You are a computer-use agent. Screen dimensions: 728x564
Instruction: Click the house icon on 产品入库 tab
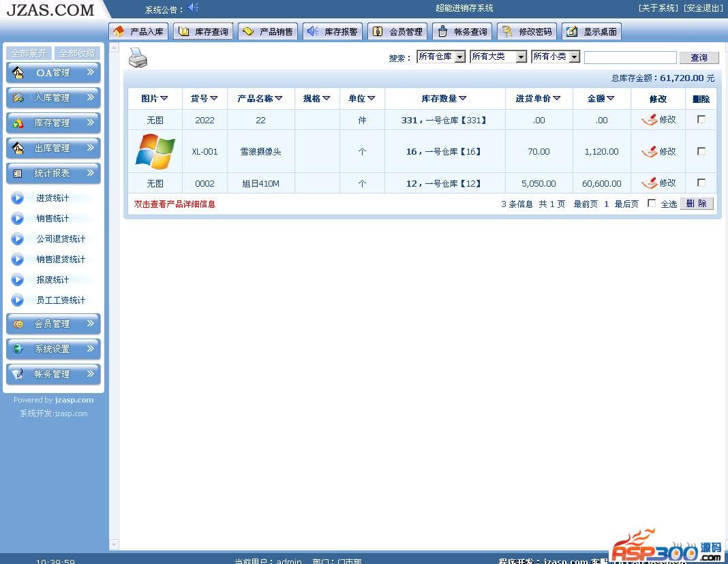pos(119,31)
